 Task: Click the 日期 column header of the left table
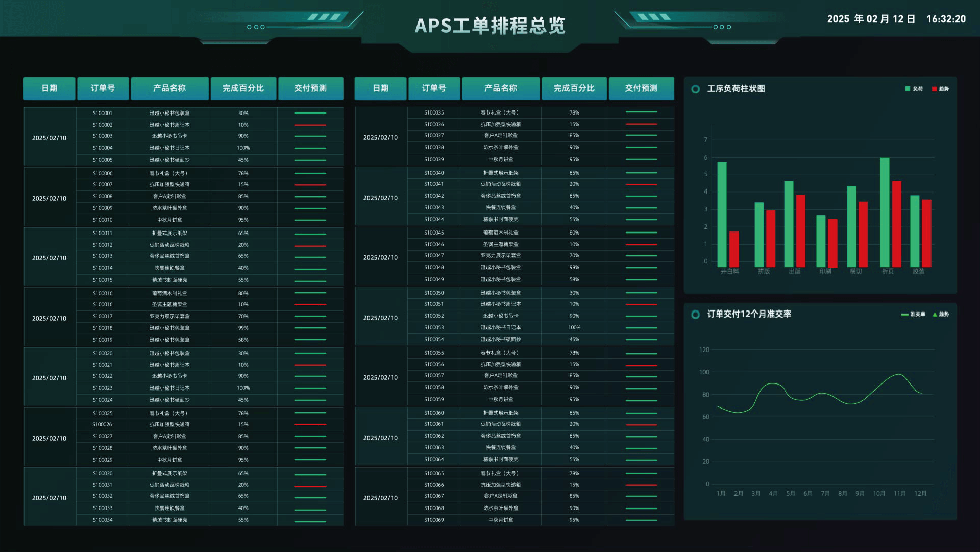click(49, 88)
